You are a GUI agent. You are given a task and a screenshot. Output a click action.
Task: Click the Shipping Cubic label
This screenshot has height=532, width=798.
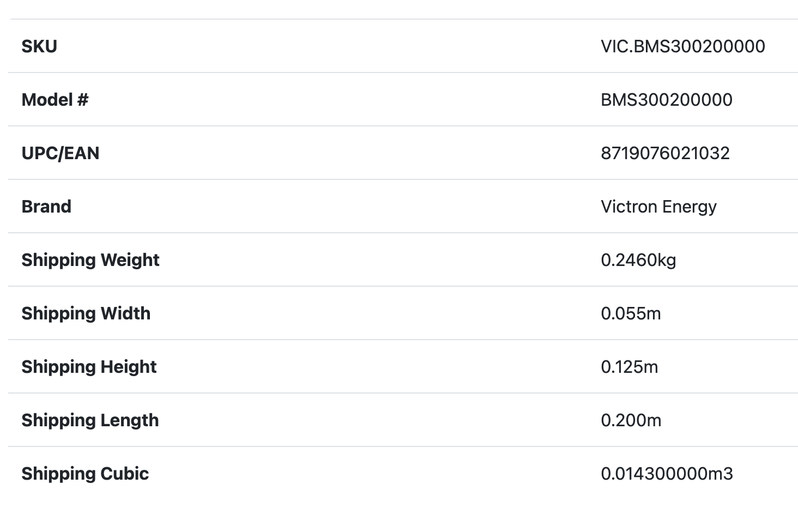[x=85, y=474]
